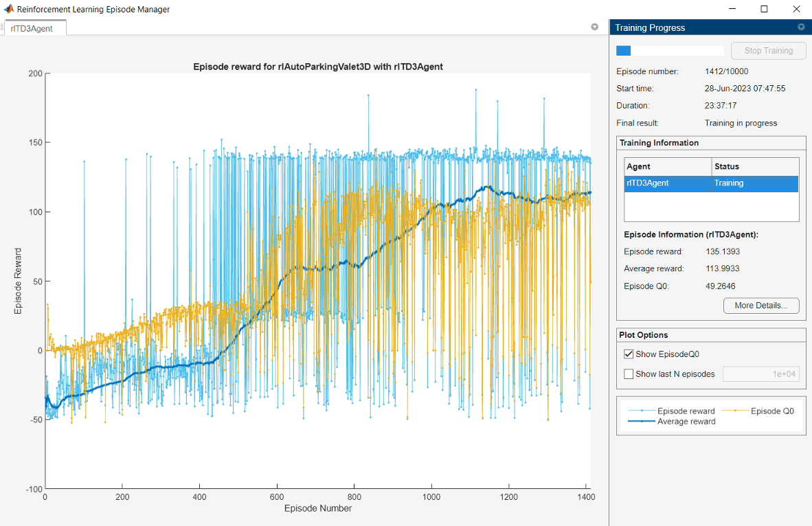The image size is (812, 526).
Task: Click Average reward legend entry
Action: click(x=686, y=421)
